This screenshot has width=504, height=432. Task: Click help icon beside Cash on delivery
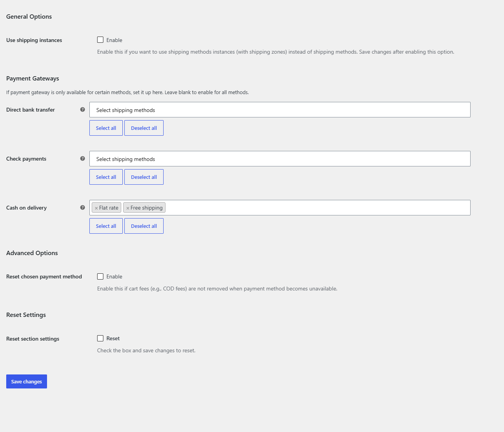coord(82,208)
